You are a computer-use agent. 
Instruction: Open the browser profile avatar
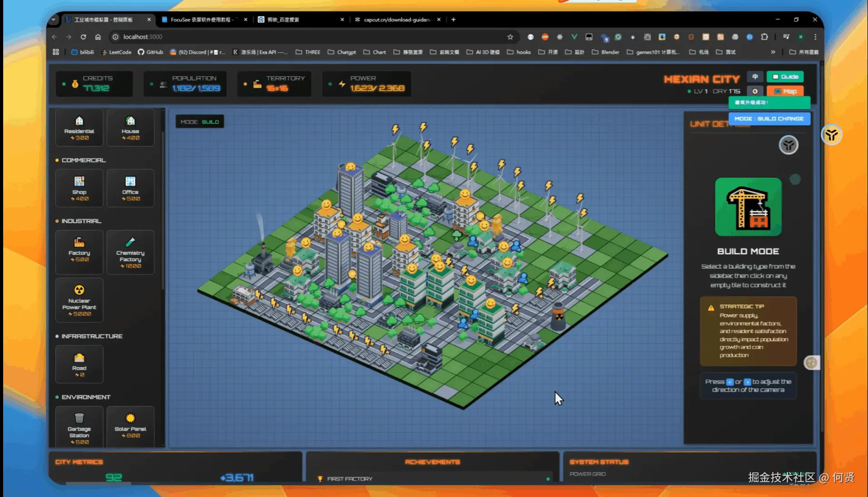801,37
